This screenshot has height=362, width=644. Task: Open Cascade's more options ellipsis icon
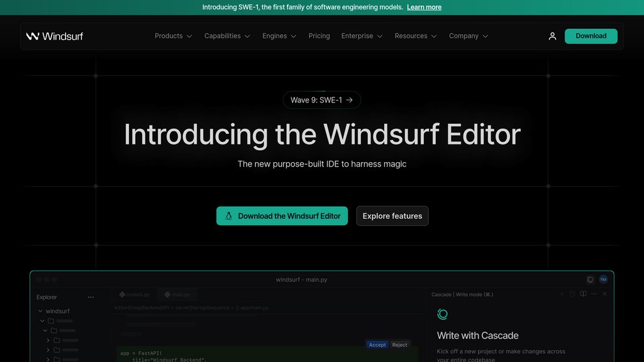pyautogui.click(x=593, y=293)
